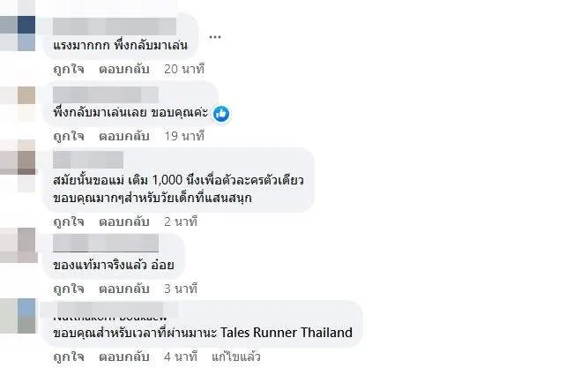Like the comment posted 19 นาที ago
The width and height of the screenshot is (588, 368).
68,136
